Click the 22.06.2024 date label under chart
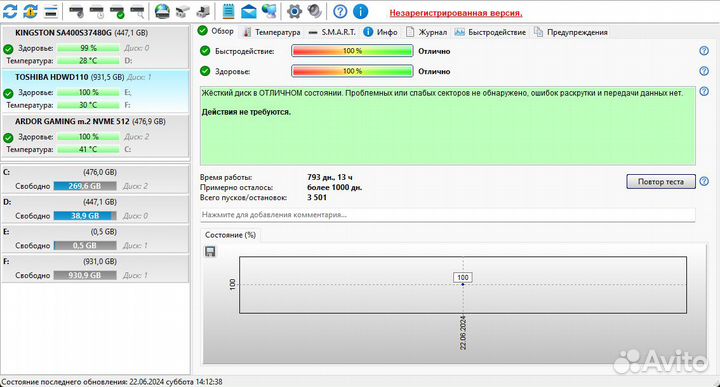The image size is (720, 387). (463, 333)
